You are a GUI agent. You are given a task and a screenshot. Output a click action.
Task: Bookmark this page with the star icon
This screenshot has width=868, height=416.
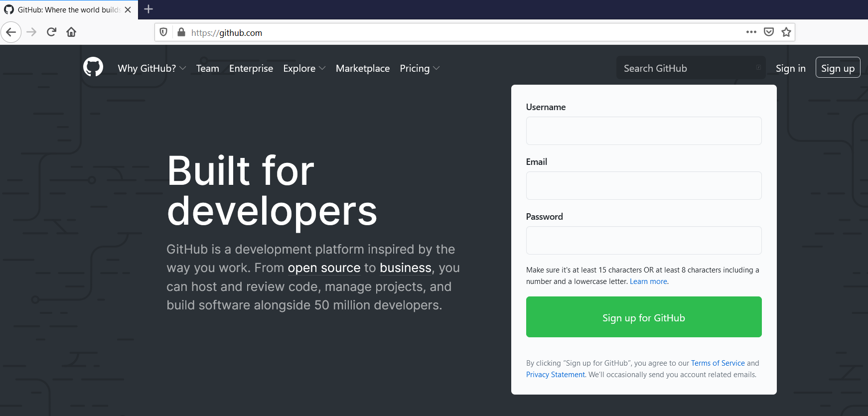point(786,32)
